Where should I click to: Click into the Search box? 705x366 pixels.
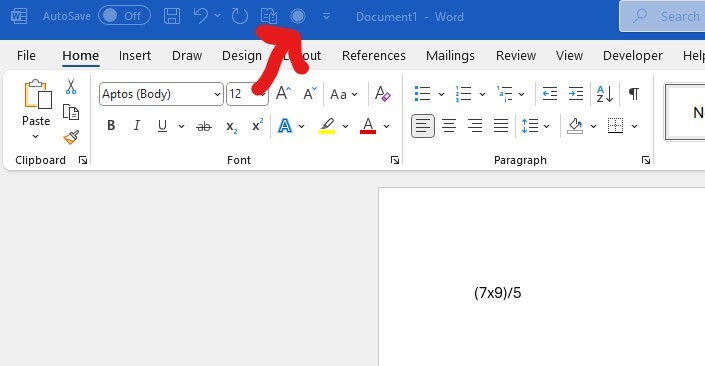pos(662,16)
